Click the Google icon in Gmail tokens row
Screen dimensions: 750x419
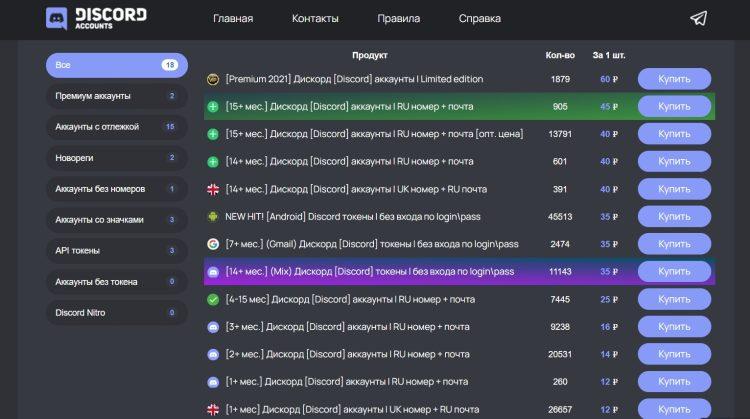click(212, 244)
